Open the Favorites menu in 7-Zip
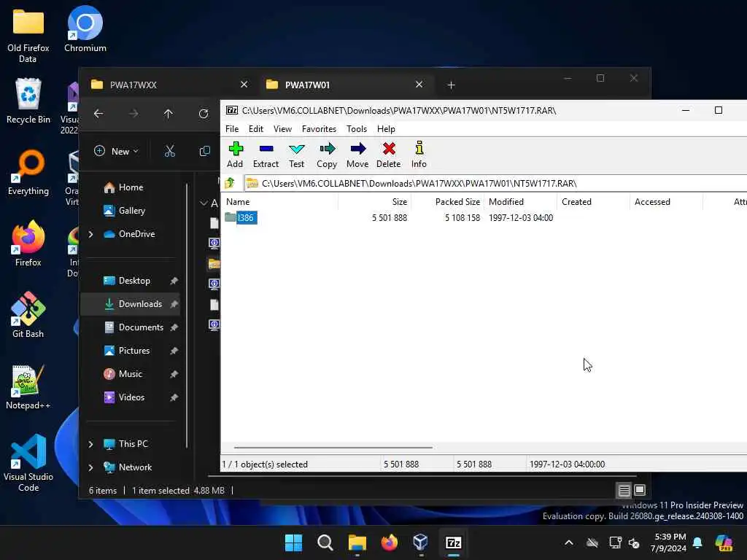The image size is (747, 560). click(x=320, y=129)
